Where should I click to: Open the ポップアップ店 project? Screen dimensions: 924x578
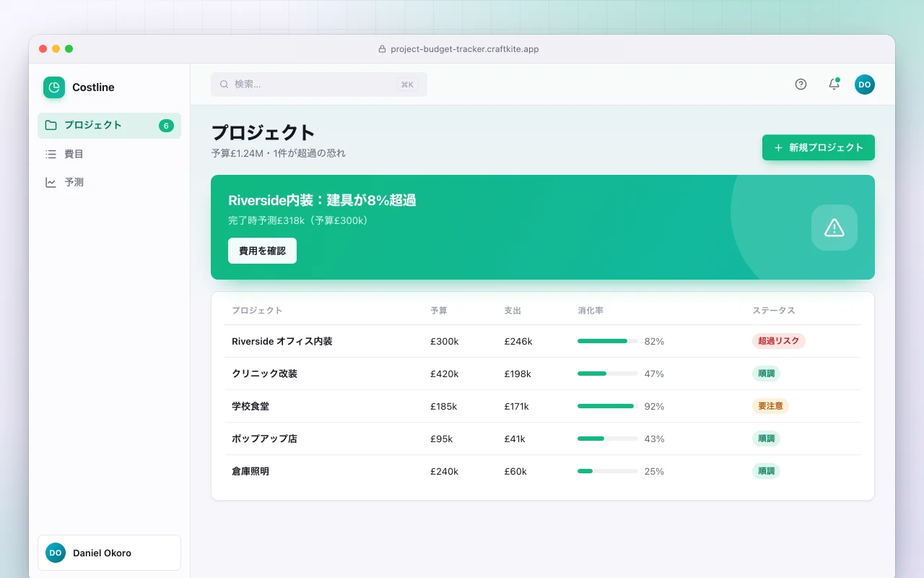click(x=543, y=439)
